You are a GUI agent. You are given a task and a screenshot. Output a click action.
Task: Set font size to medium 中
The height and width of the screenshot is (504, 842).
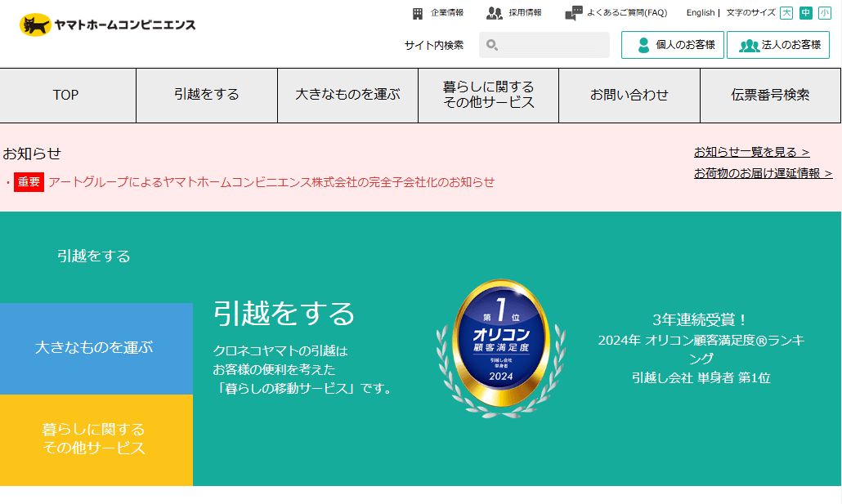(805, 13)
